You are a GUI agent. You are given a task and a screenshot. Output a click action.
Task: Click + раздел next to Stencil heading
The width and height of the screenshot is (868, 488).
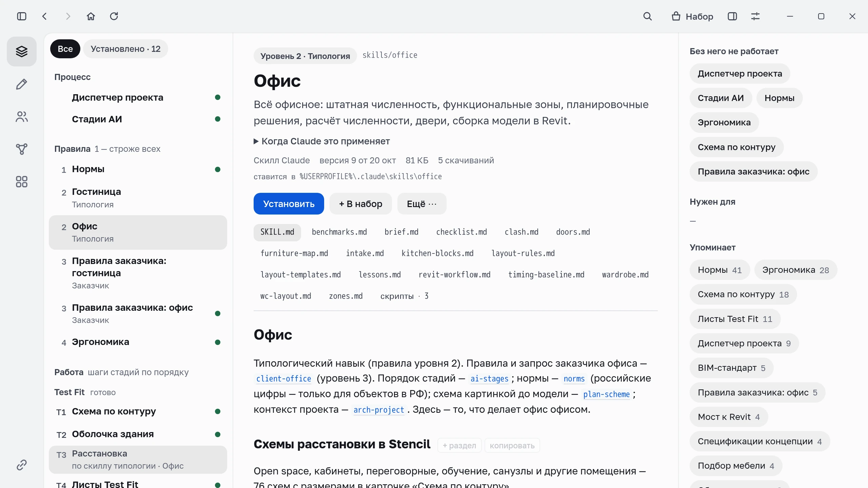pos(459,446)
